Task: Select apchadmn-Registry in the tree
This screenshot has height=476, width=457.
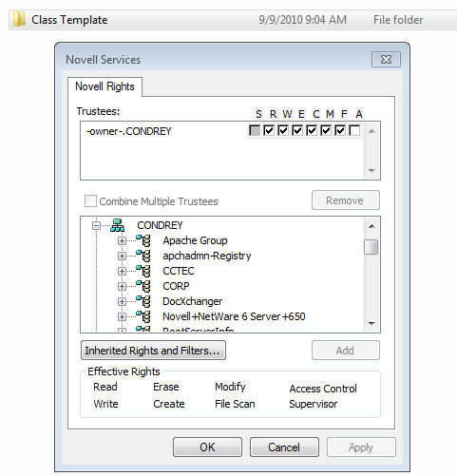Action: click(x=207, y=256)
